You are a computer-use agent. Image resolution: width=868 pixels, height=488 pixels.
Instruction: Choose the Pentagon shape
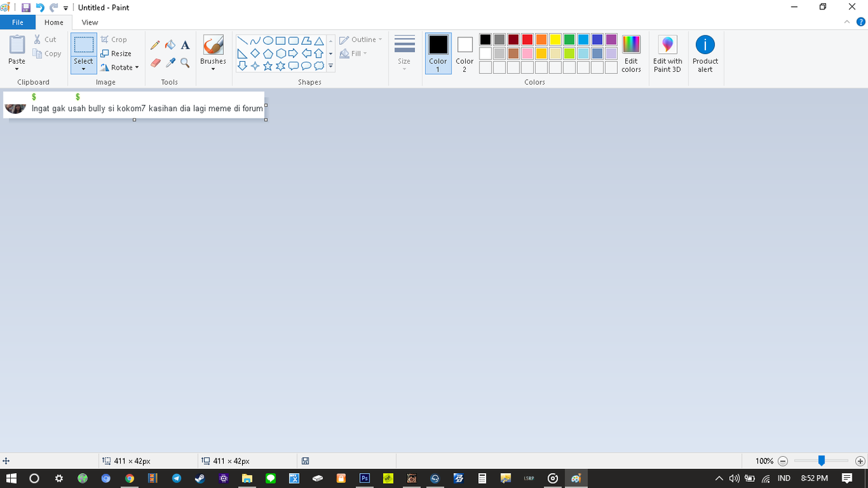coord(268,54)
